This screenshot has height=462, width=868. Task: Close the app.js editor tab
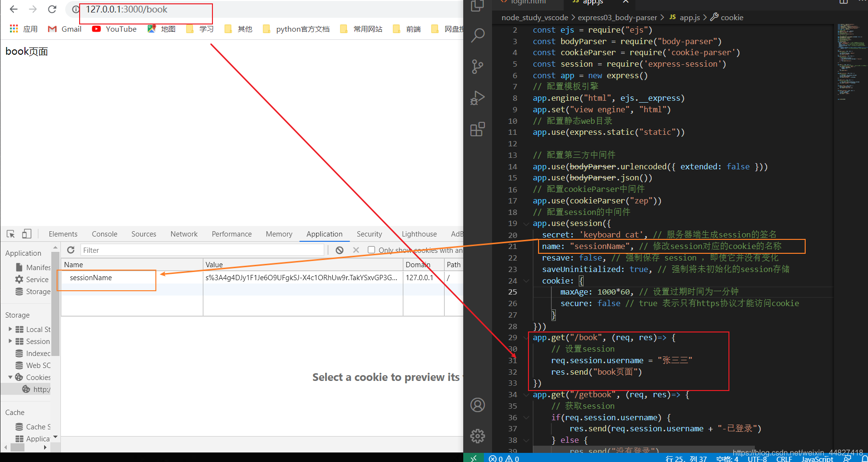pyautogui.click(x=625, y=2)
